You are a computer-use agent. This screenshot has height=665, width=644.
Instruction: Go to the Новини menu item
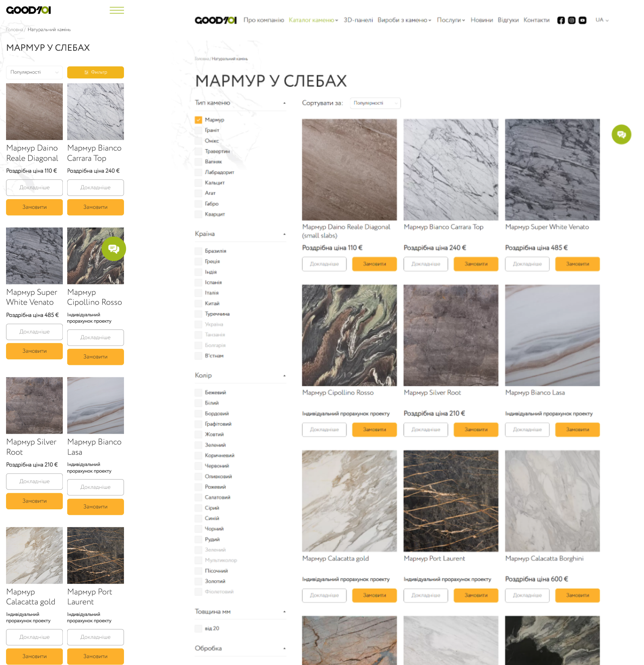pyautogui.click(x=481, y=20)
